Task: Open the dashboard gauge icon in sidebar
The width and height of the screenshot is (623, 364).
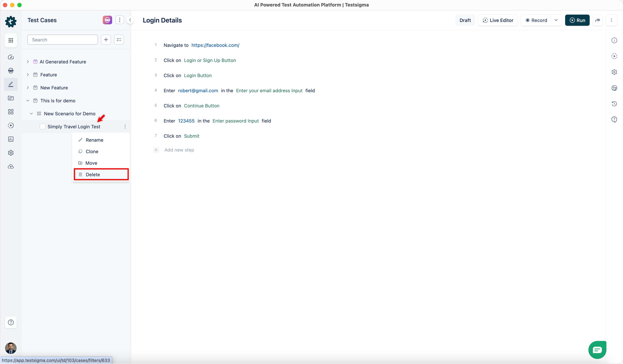Action: pyautogui.click(x=11, y=57)
